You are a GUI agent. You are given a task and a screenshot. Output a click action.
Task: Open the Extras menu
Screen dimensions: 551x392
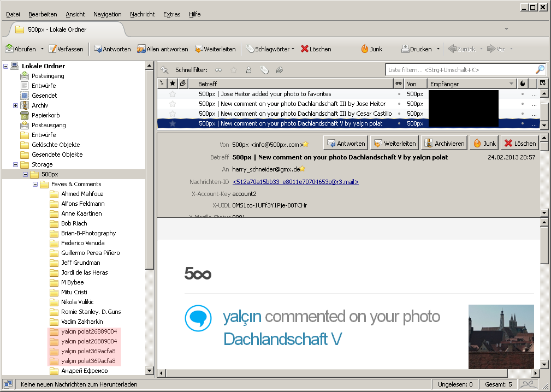171,14
